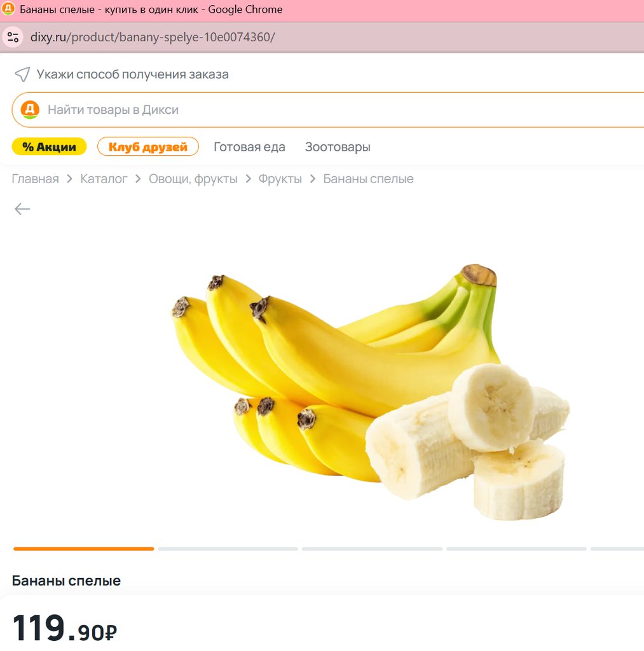Focus the "Найти товары в Дикси" search field
This screenshot has width=644, height=651.
(x=318, y=109)
